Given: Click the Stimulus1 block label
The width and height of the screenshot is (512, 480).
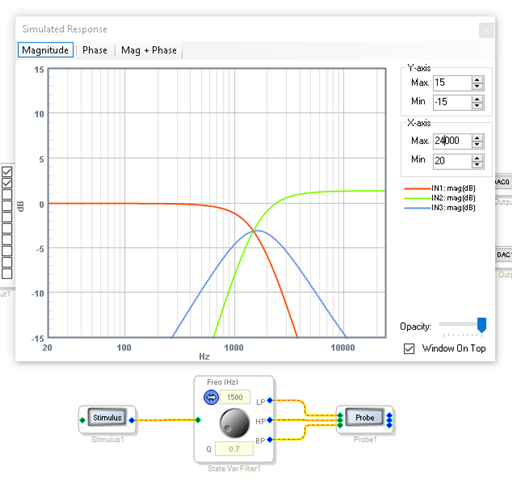Looking at the screenshot, I should coord(108,440).
